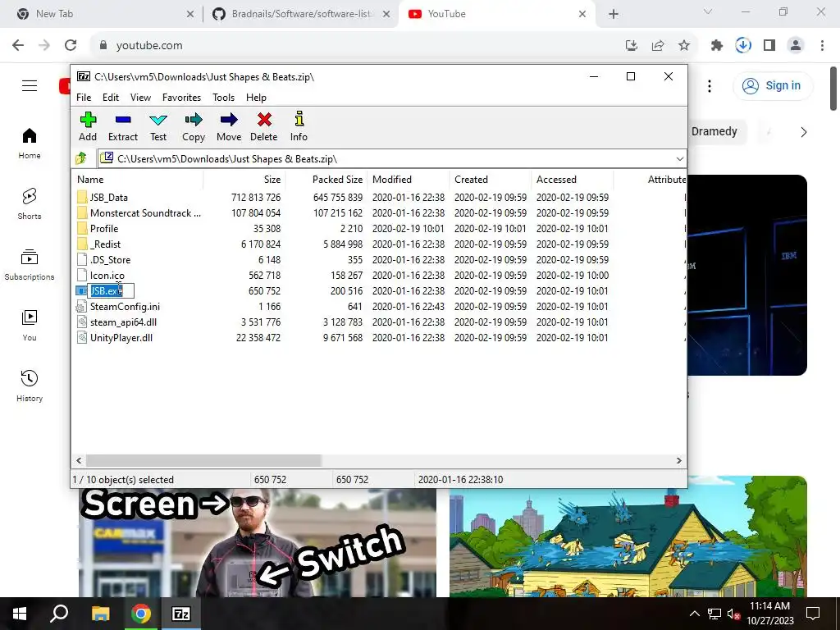Viewport: 840px width, 630px height.
Task: Select the UnityPlayer.dll file icon
Action: (x=81, y=337)
